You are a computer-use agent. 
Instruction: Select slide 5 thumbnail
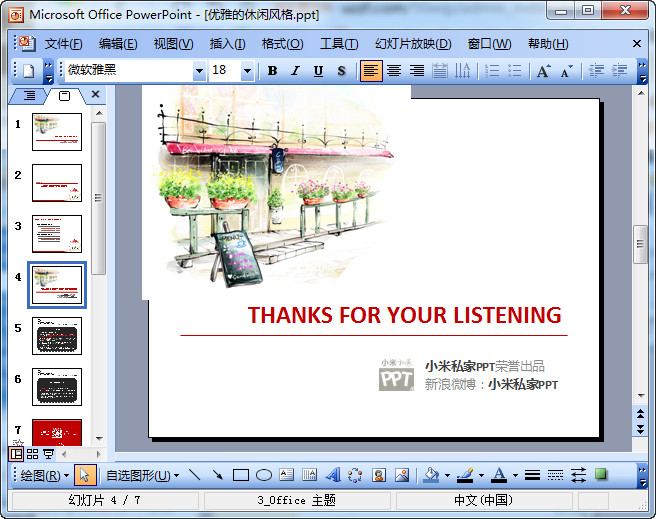57,336
